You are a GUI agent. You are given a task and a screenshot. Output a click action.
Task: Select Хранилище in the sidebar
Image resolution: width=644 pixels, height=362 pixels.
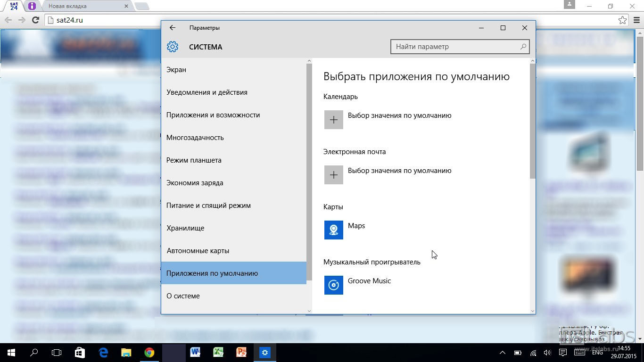(234, 228)
